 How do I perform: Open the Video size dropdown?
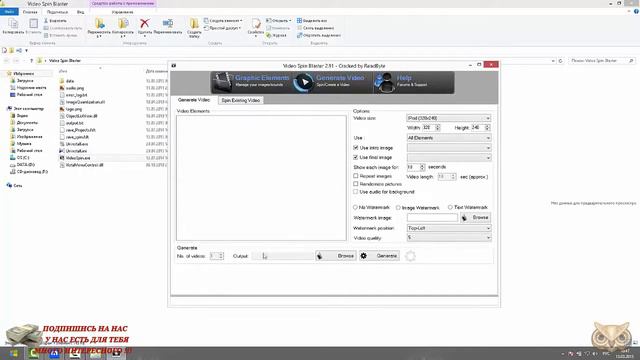[449, 118]
